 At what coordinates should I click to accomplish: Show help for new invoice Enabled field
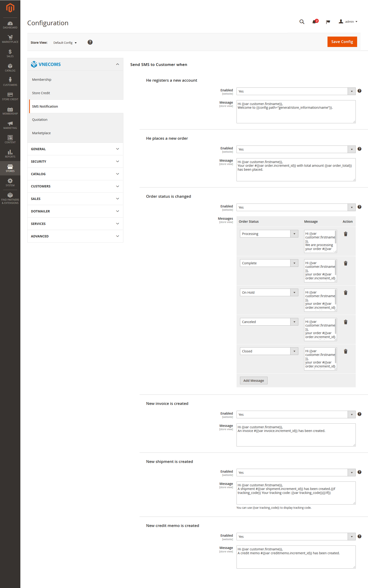click(359, 414)
